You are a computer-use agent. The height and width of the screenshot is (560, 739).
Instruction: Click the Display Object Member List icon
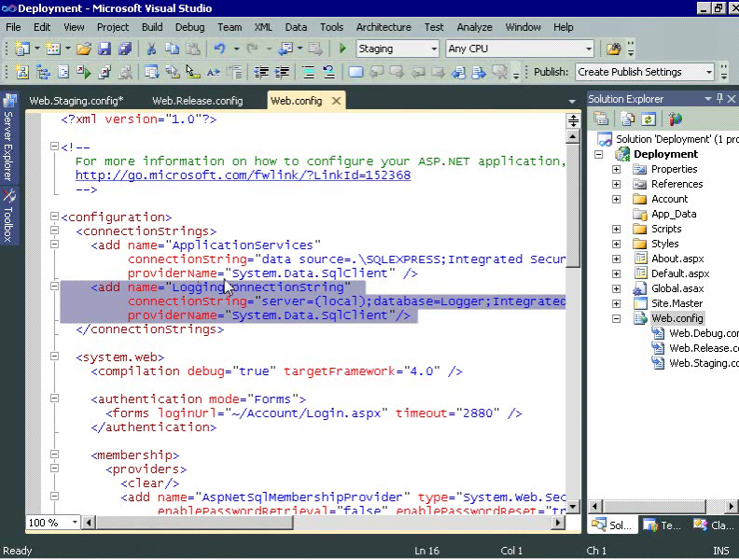[x=151, y=72]
